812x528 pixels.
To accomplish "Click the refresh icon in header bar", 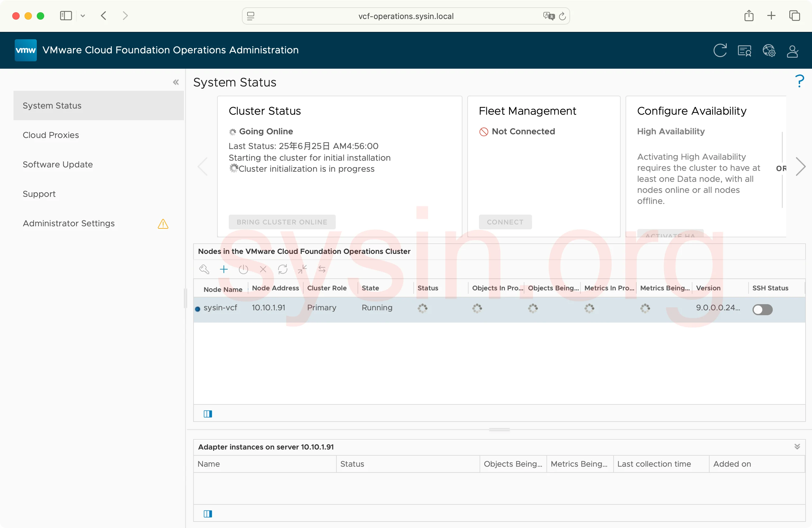I will 720,51.
